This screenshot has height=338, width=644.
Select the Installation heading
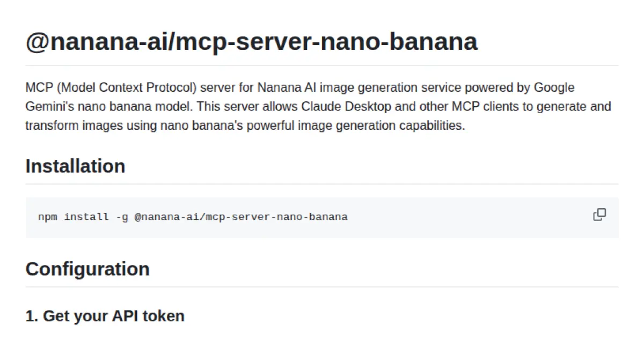(75, 166)
